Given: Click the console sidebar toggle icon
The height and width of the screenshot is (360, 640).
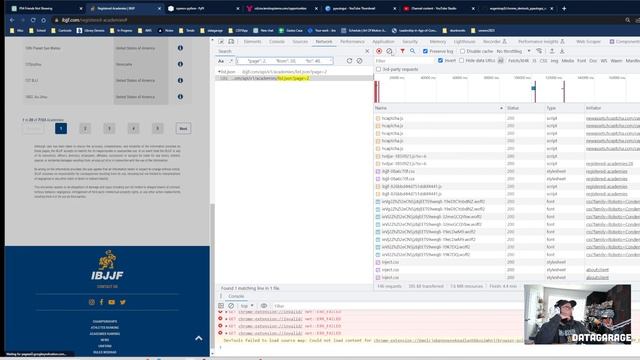Looking at the screenshot, I should click(221, 306).
